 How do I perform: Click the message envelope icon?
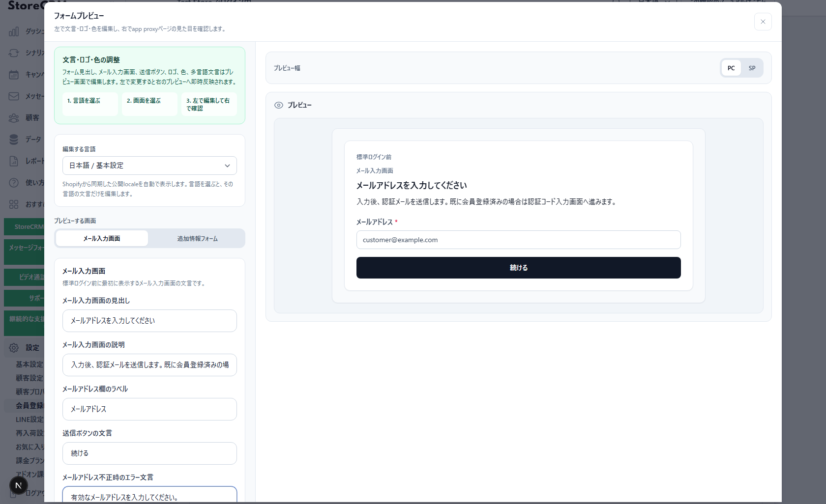tap(14, 96)
